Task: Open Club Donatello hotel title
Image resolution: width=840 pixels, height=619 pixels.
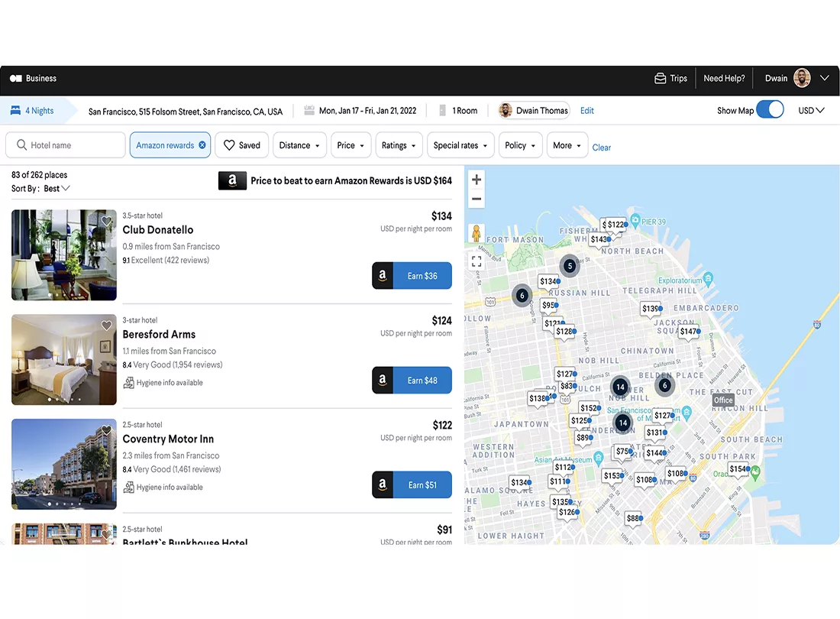Action: [x=158, y=230]
